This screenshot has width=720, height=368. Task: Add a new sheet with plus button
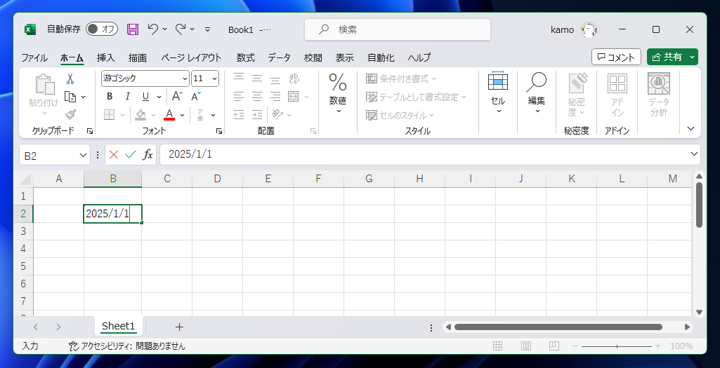point(180,327)
